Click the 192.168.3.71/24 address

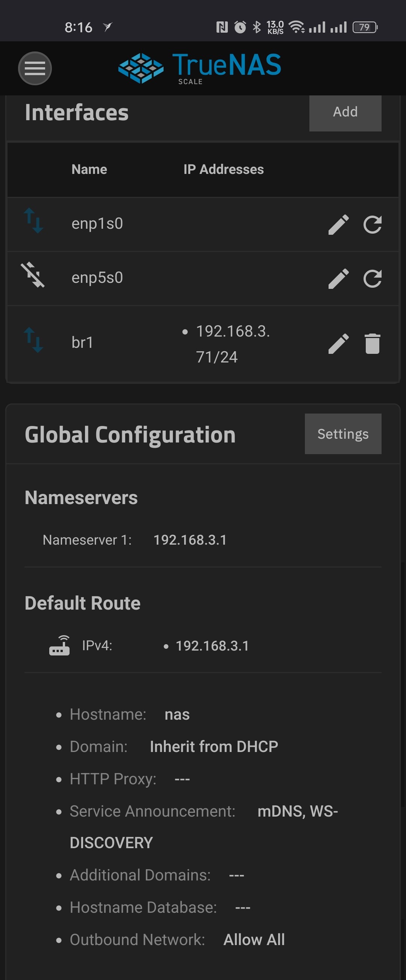point(232,344)
